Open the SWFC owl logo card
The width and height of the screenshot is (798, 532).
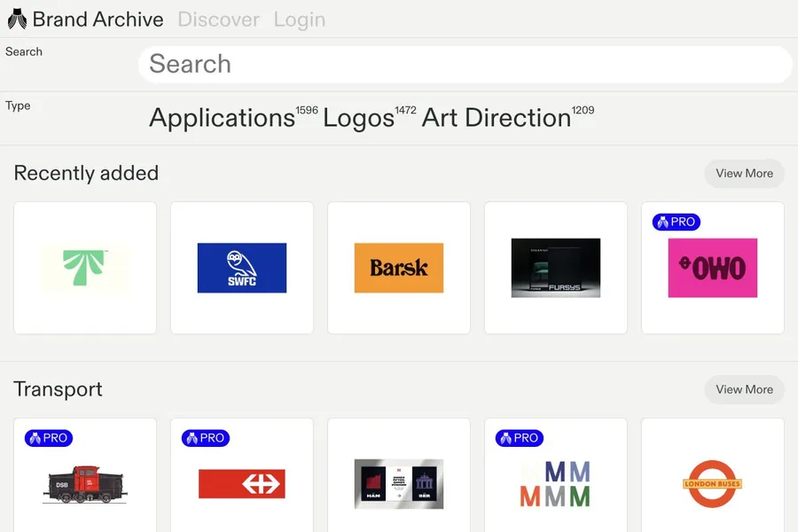[x=242, y=268]
